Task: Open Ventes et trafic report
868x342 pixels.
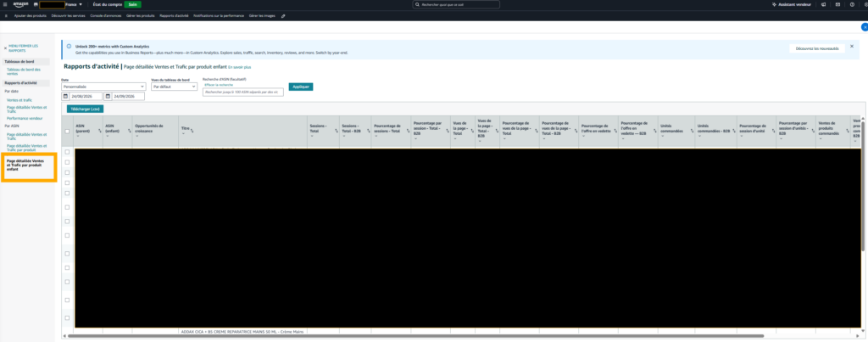Action: [x=19, y=100]
